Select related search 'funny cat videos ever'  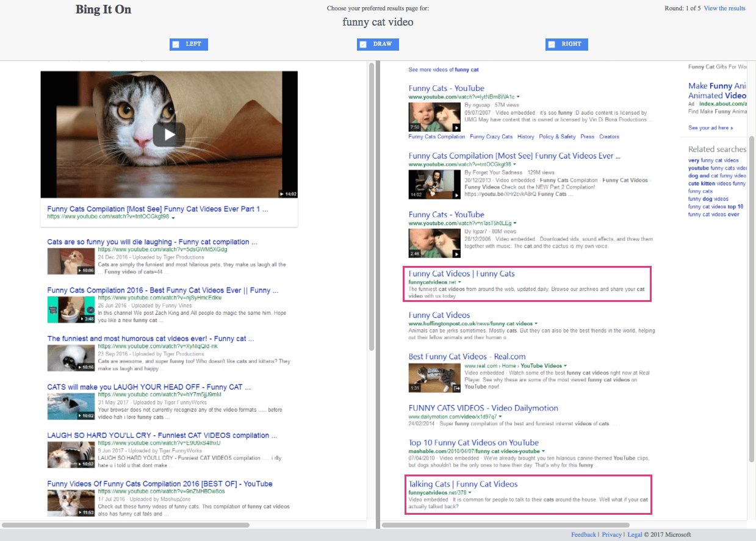click(x=714, y=215)
